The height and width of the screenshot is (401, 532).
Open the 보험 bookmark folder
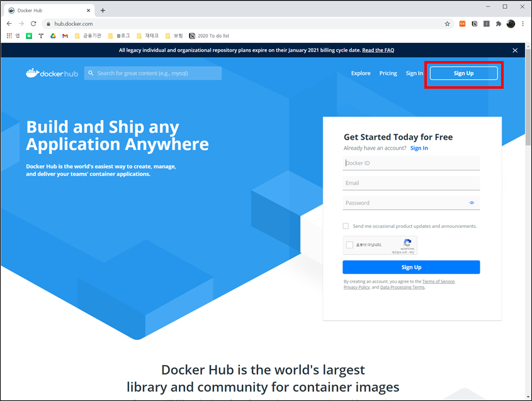pos(174,36)
